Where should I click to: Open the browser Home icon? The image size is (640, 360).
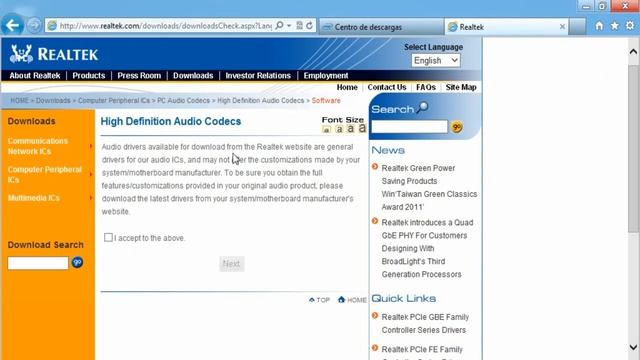599,26
